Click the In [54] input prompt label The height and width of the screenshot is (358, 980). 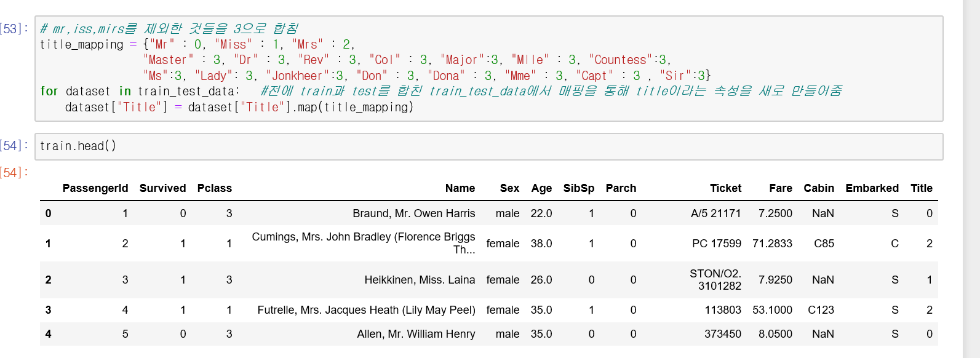pyautogui.click(x=14, y=146)
